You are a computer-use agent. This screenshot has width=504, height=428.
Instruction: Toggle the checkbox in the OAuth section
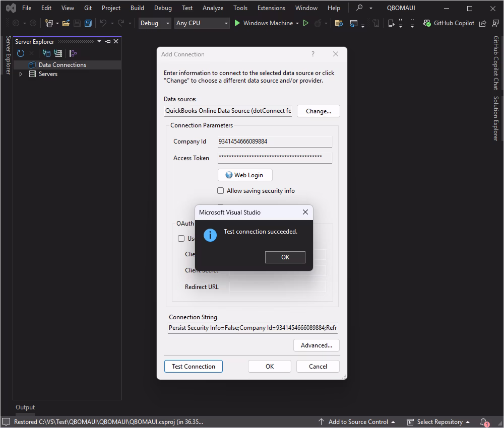(181, 238)
